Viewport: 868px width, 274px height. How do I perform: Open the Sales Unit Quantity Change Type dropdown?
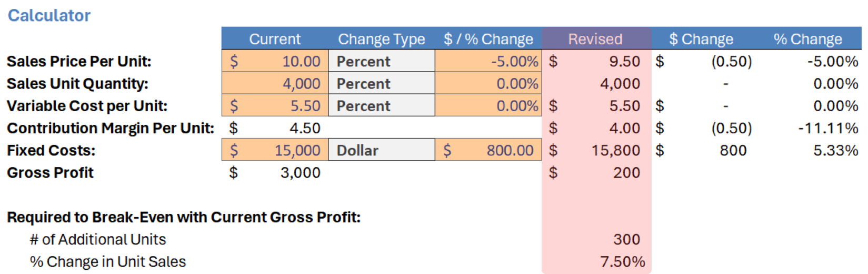[381, 83]
